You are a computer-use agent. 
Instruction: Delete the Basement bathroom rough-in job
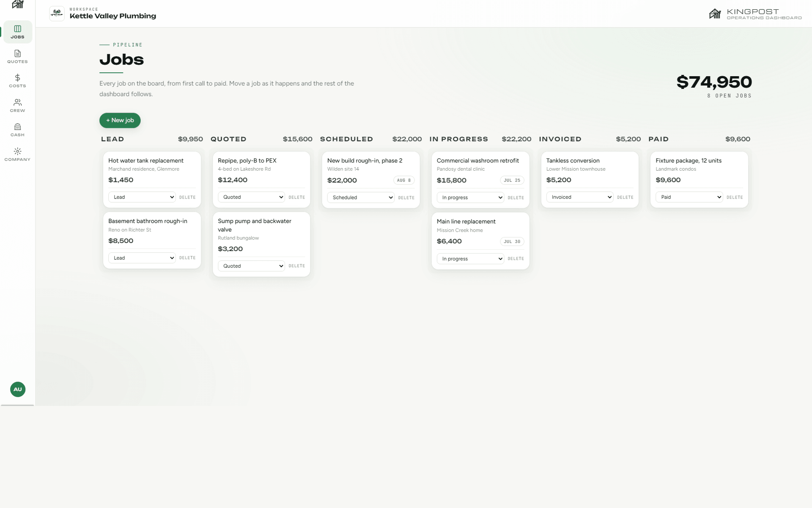pyautogui.click(x=187, y=258)
